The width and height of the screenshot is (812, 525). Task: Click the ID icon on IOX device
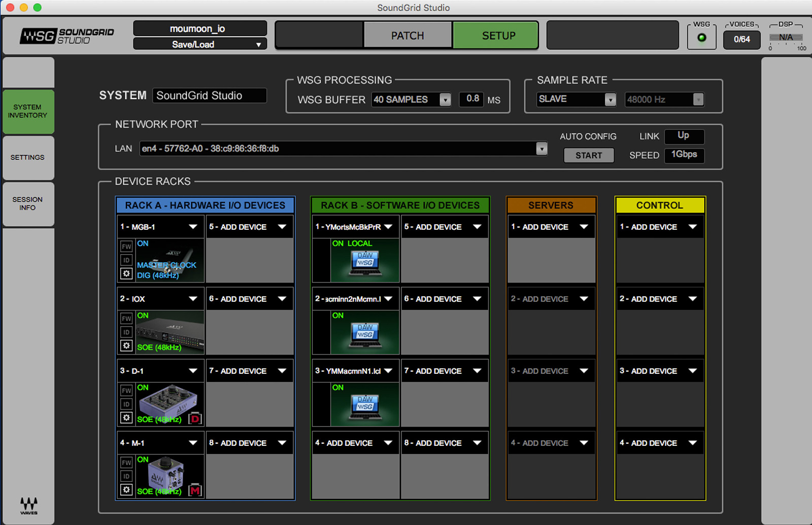coord(126,332)
